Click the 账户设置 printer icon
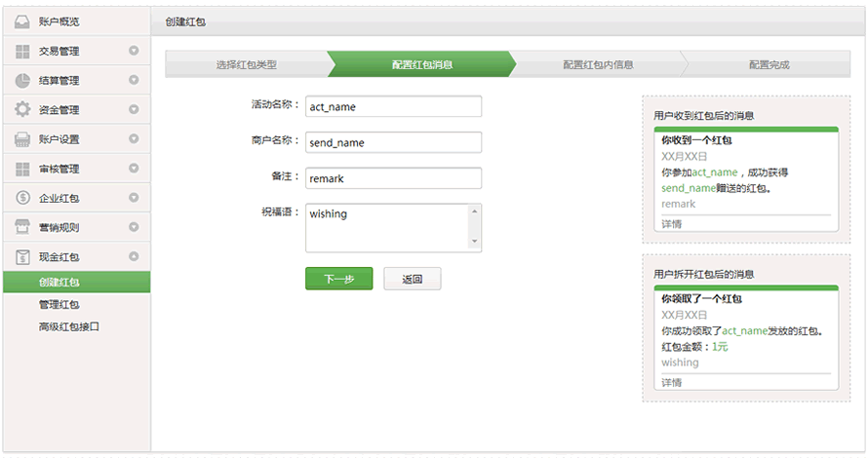The image size is (868, 458). tap(22, 139)
